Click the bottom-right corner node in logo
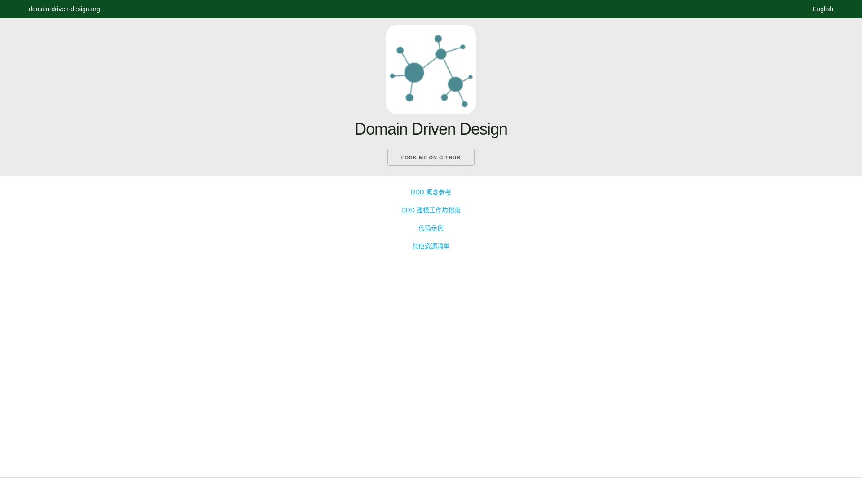 tap(465, 104)
